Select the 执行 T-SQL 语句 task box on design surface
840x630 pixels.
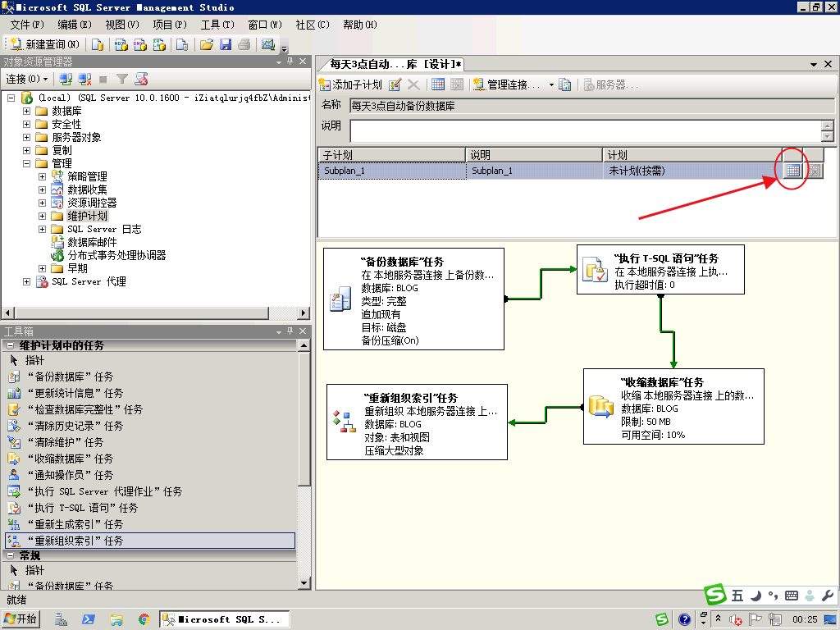point(660,269)
